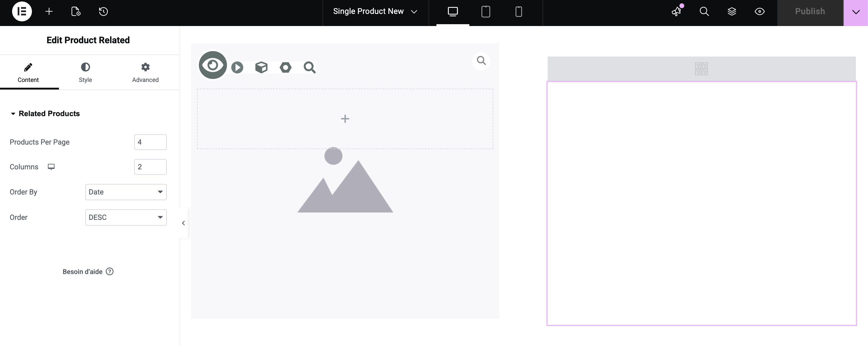The width and height of the screenshot is (868, 346).
Task: Click the Preview Changes eye icon
Action: (759, 11)
